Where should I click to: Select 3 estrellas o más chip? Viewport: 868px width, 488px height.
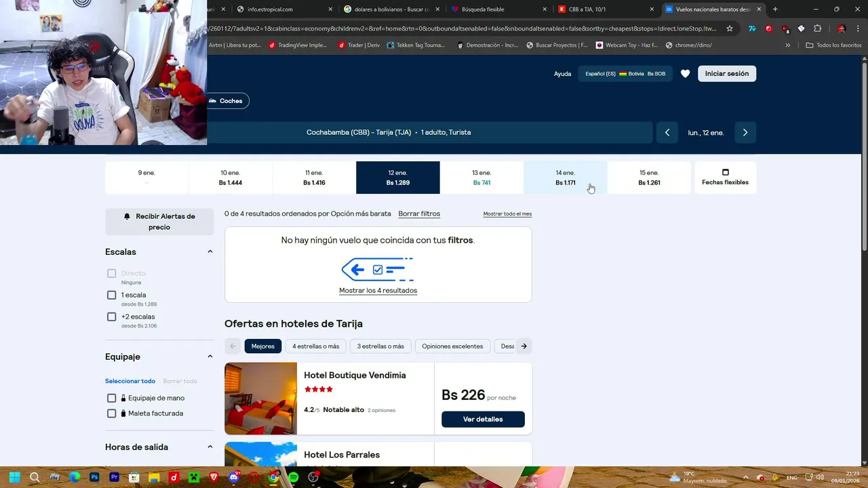click(x=380, y=346)
